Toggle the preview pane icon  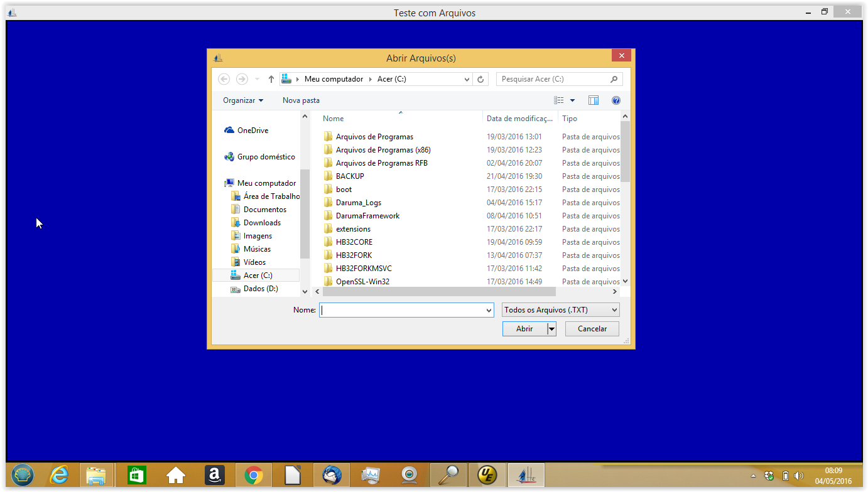(594, 100)
